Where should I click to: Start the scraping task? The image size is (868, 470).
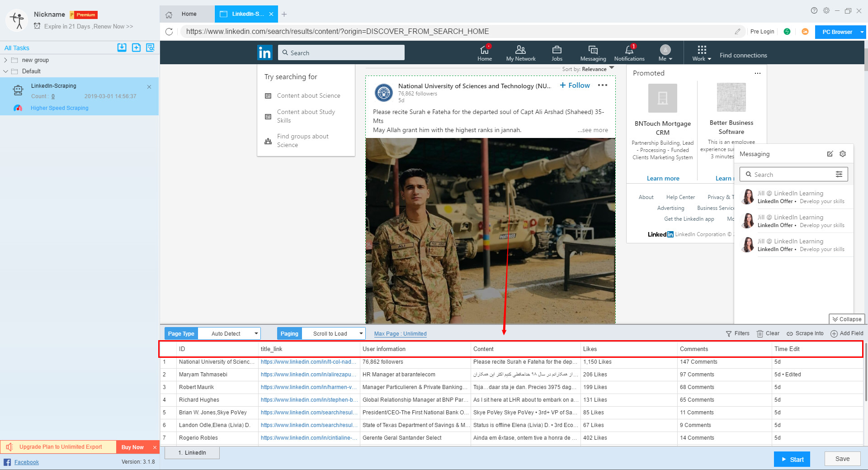(792, 459)
